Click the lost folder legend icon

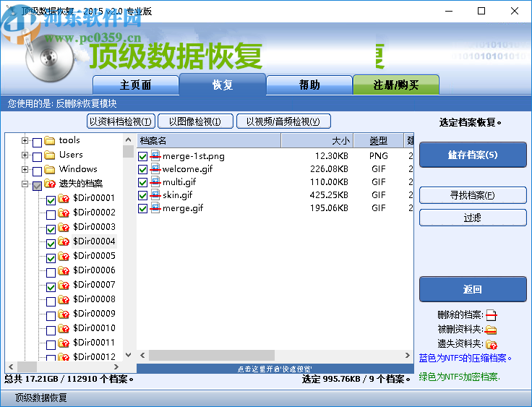click(x=492, y=345)
